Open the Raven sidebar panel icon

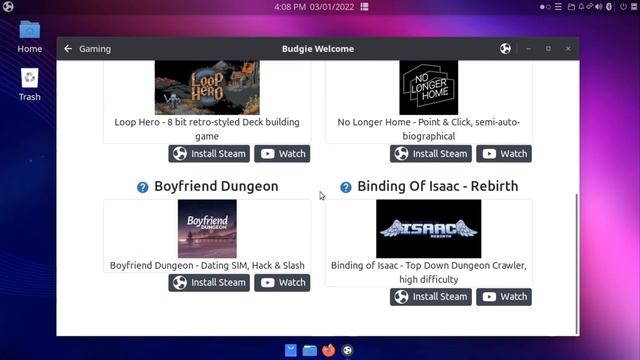click(x=634, y=7)
